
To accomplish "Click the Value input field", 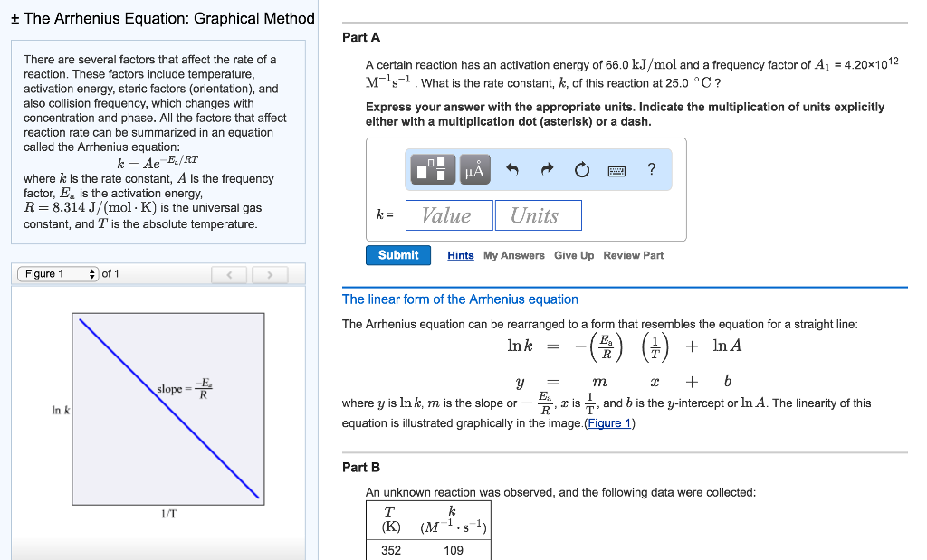I will coord(449,215).
